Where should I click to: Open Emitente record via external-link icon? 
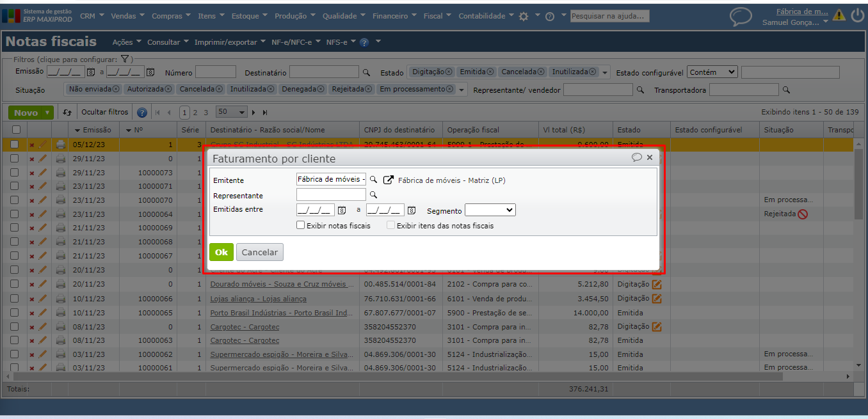point(388,180)
